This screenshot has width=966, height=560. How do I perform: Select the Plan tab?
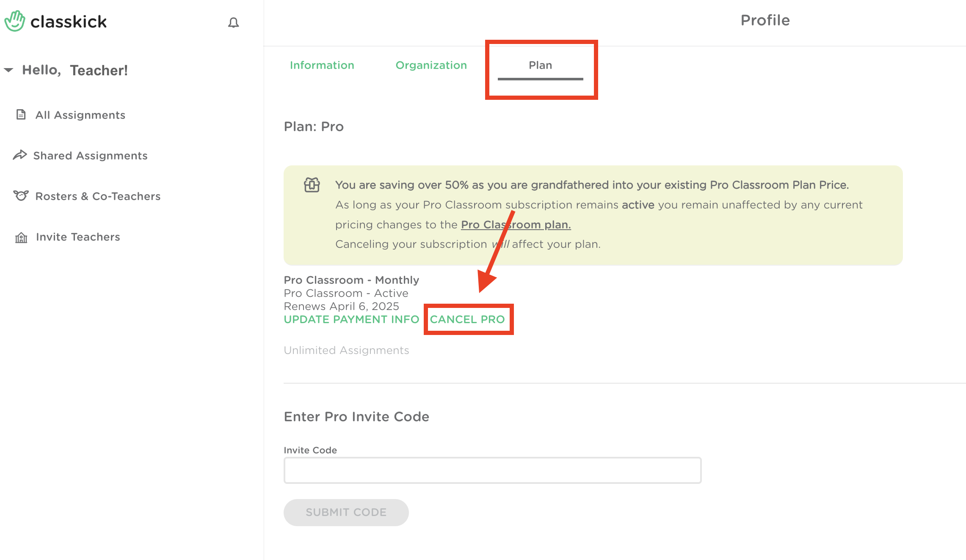(540, 65)
